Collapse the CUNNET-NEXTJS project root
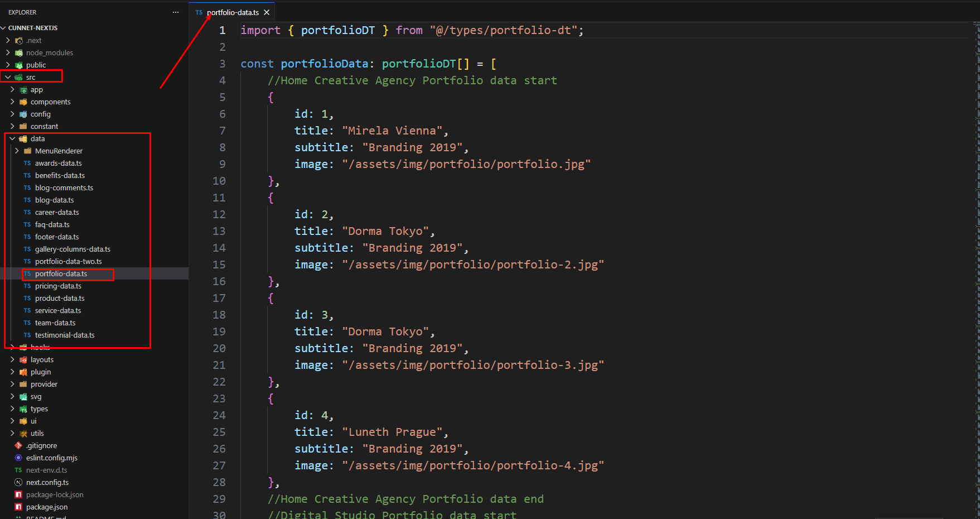 [4, 28]
